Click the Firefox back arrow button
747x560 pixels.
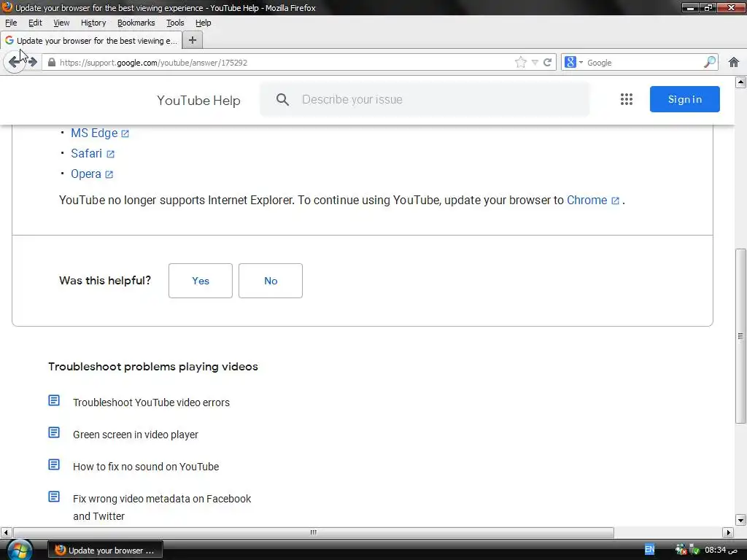tap(15, 62)
